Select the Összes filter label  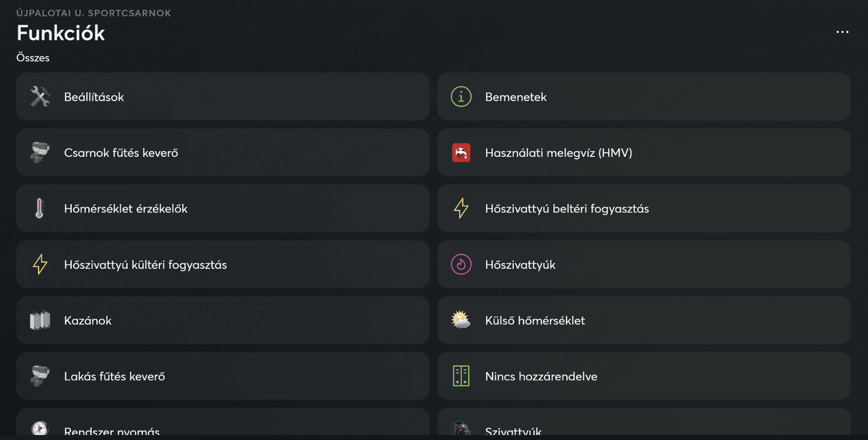point(33,58)
